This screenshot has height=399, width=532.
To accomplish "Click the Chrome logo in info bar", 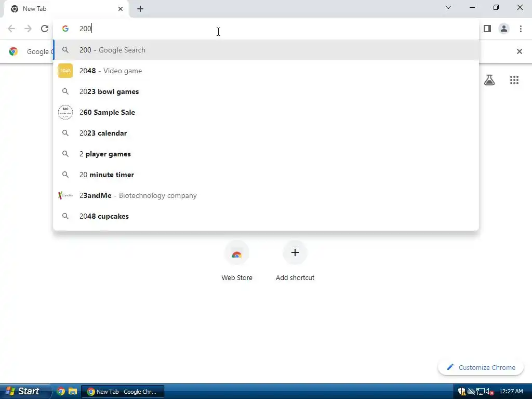I will (x=13, y=51).
